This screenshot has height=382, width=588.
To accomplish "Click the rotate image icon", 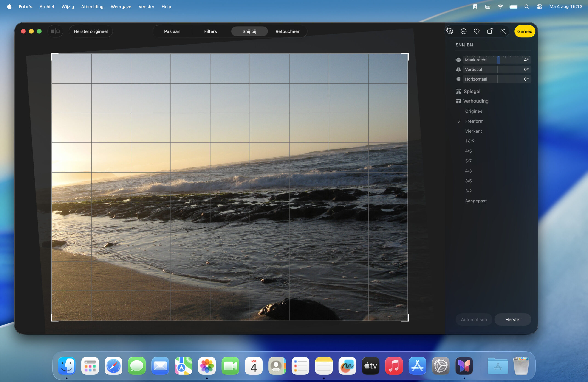I will 490,31.
